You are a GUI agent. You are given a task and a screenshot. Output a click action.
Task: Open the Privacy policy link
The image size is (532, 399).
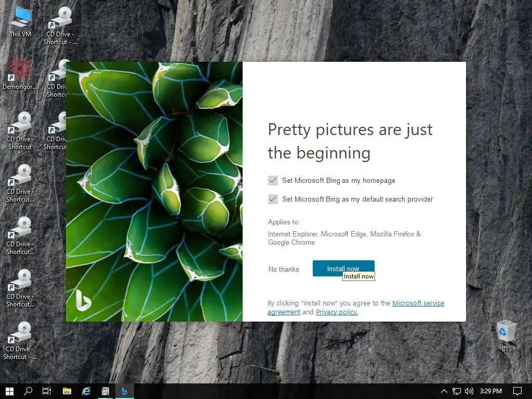[337, 312]
